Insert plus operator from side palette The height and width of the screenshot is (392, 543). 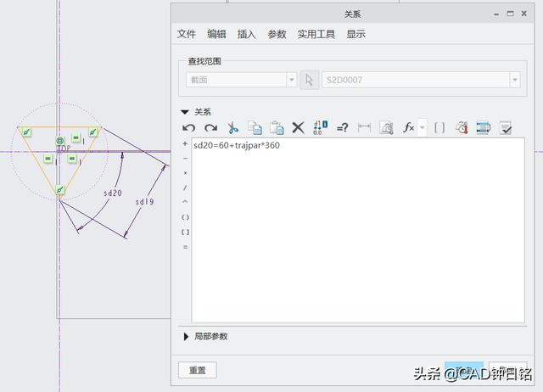185,143
